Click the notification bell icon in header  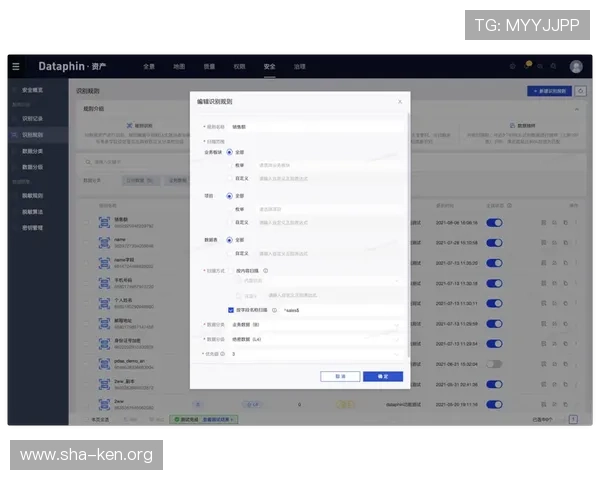tap(528, 65)
